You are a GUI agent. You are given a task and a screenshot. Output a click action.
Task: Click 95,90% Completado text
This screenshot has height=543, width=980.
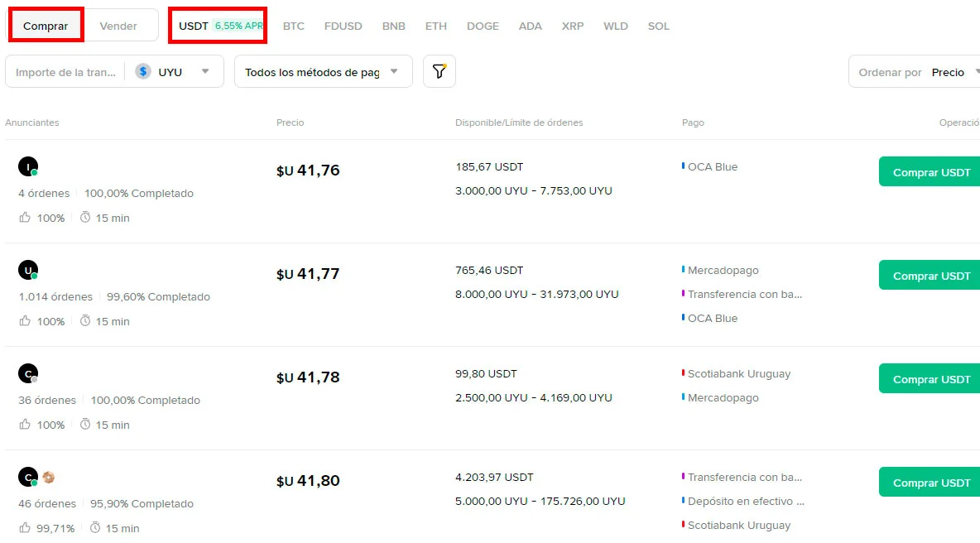142,503
